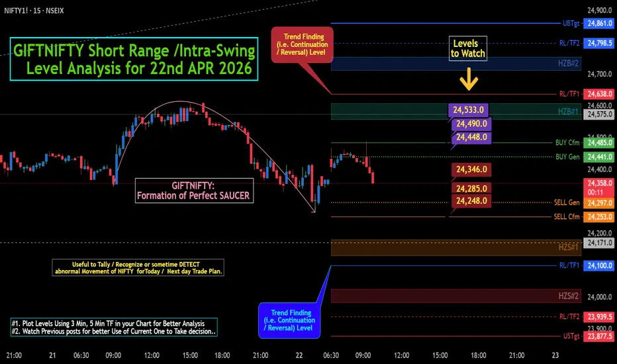Click the date label 22 on time axis
The height and width of the screenshot is (364, 617).
tap(299, 355)
